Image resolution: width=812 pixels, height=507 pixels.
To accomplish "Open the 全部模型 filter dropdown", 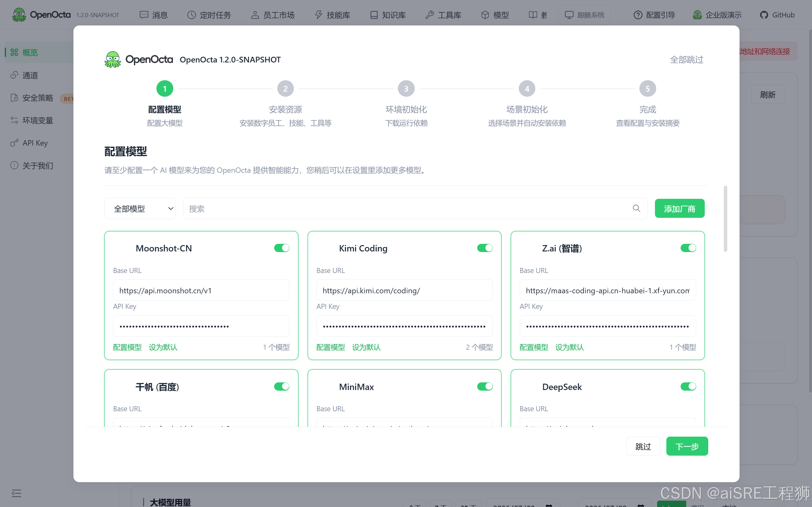I will tap(140, 209).
